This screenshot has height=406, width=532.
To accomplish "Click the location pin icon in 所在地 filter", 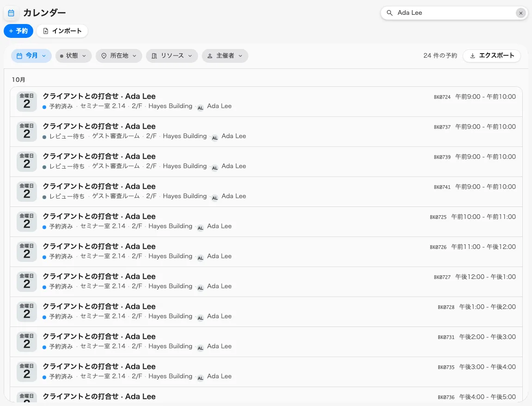I will (104, 56).
